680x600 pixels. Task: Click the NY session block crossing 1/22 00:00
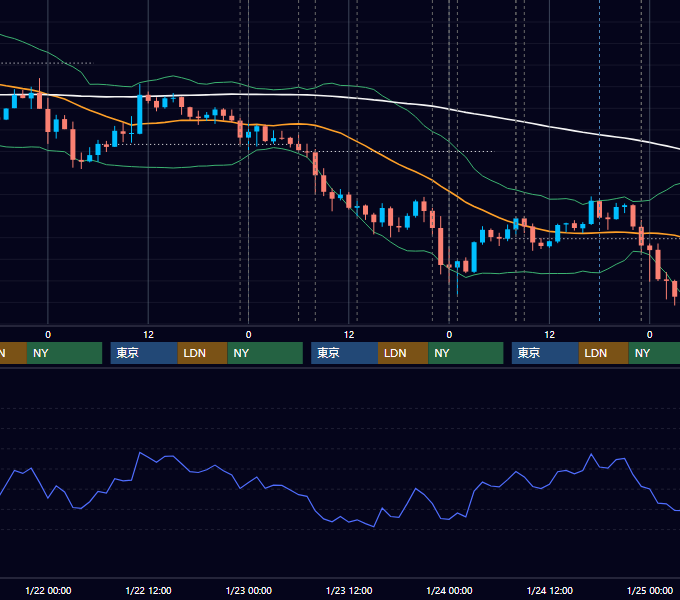coord(64,353)
